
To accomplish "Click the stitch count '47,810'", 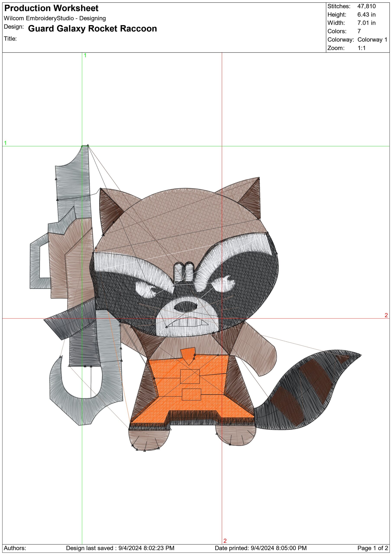I will tap(366, 6).
